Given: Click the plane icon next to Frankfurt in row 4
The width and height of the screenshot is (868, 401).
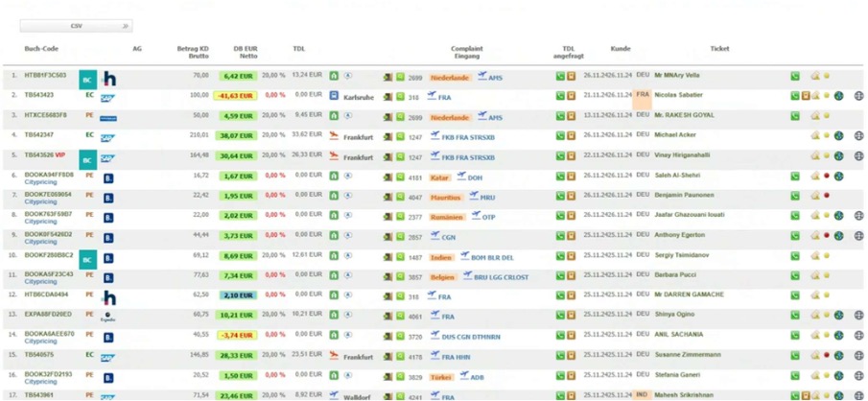Looking at the screenshot, I should 334,135.
